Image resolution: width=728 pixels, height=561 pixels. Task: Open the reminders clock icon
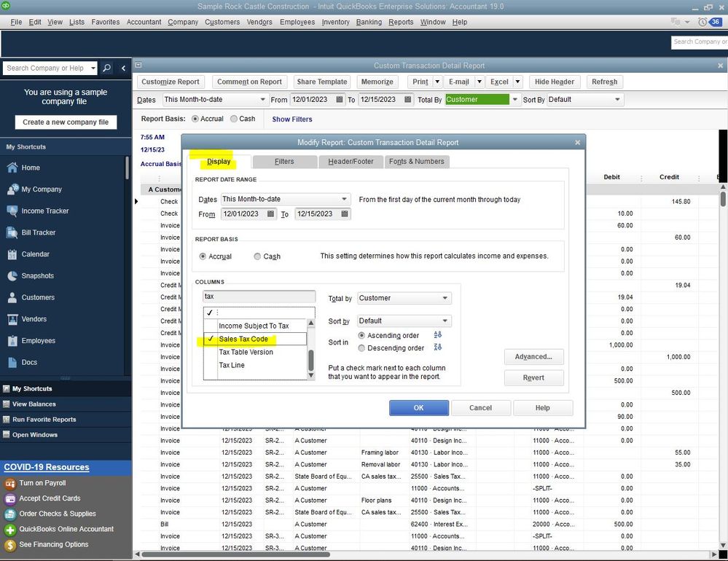(x=702, y=22)
